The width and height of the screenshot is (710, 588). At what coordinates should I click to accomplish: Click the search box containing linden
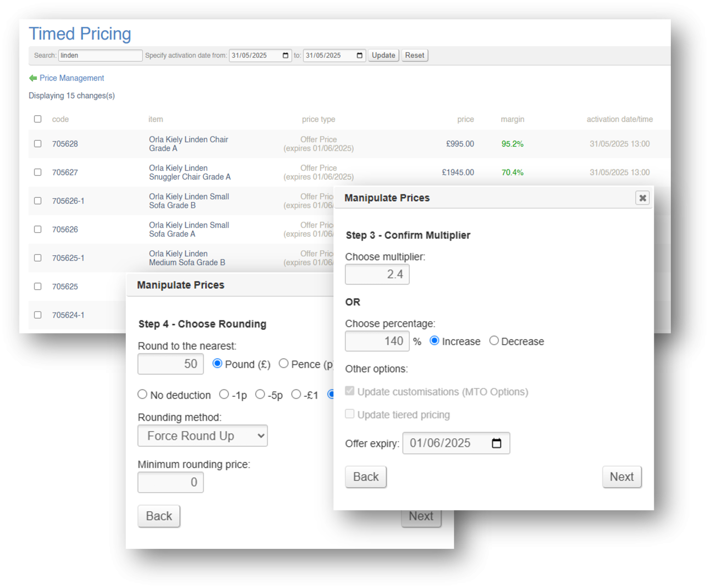(x=100, y=55)
